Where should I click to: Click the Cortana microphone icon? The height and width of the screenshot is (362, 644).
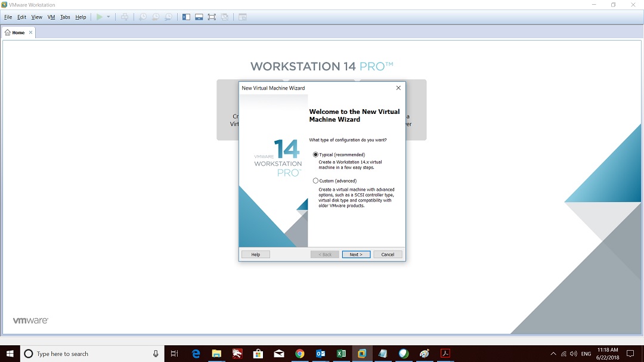tap(156, 354)
